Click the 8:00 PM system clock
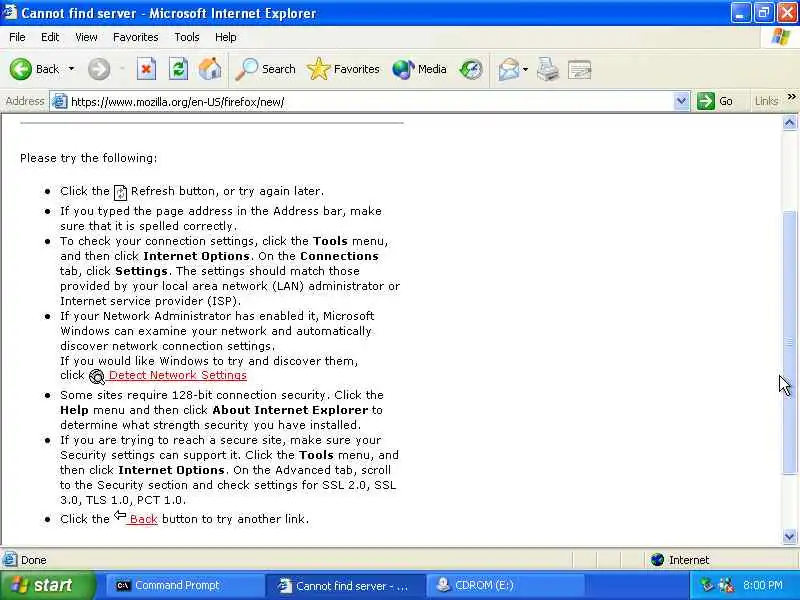The height and width of the screenshot is (600, 800). (x=763, y=585)
